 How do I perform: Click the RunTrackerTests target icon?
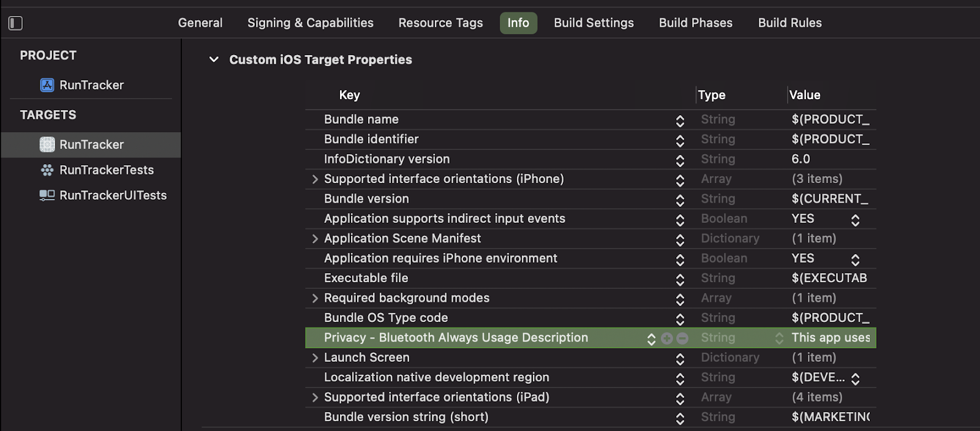click(47, 170)
